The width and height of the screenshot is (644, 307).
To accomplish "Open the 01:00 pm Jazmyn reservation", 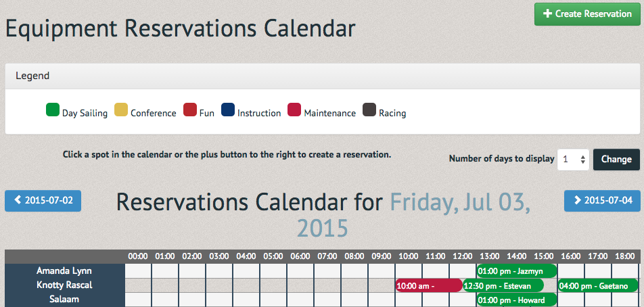I will 517,271.
